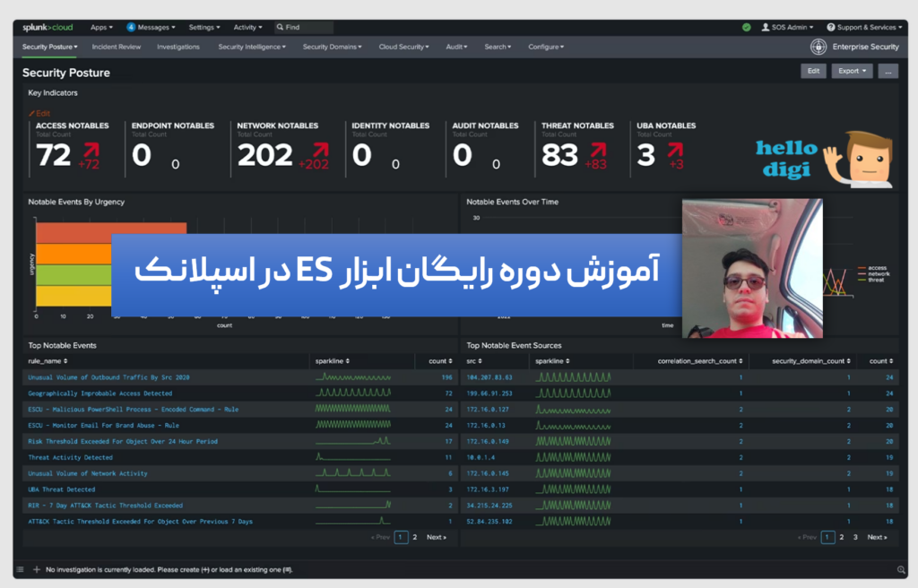Click the list icon in bottom investigation bar
Screen dimensions: 918x588
point(21,569)
